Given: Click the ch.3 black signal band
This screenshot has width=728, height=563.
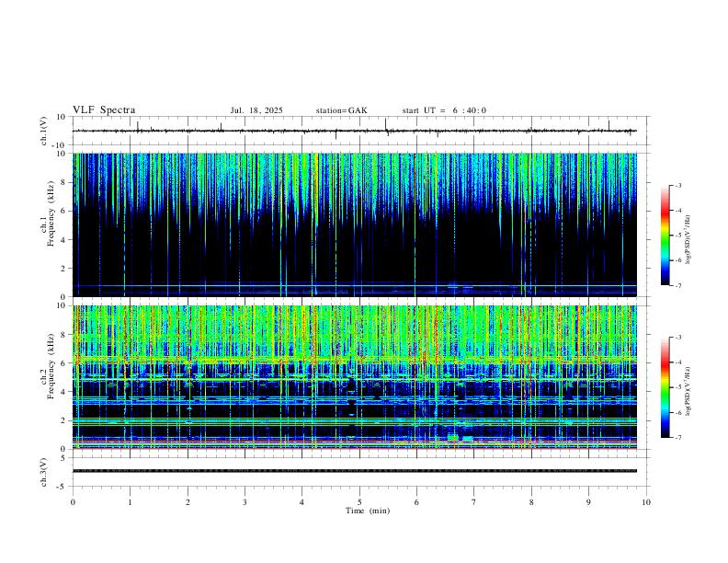Looking at the screenshot, I should point(355,471).
